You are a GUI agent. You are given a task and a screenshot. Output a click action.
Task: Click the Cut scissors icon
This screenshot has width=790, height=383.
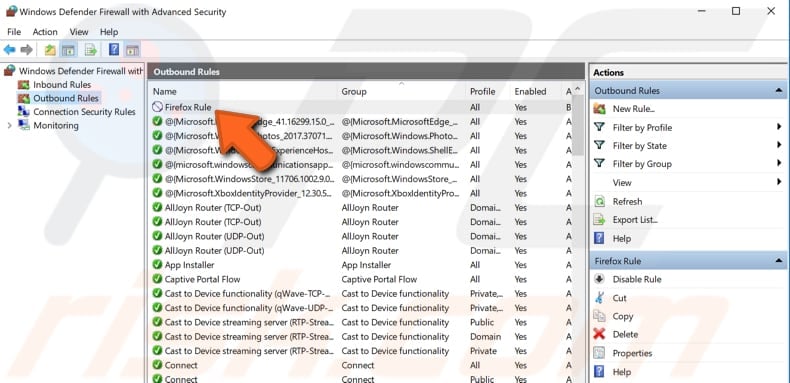(x=599, y=298)
